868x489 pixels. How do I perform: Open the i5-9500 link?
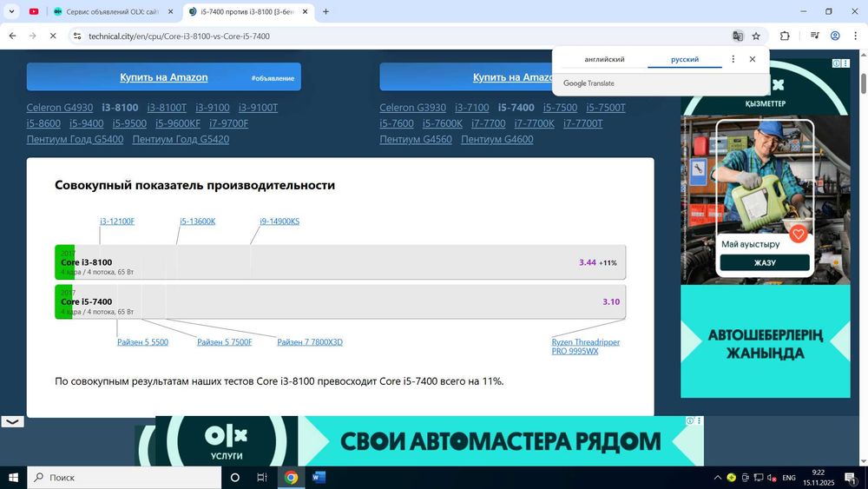point(129,123)
